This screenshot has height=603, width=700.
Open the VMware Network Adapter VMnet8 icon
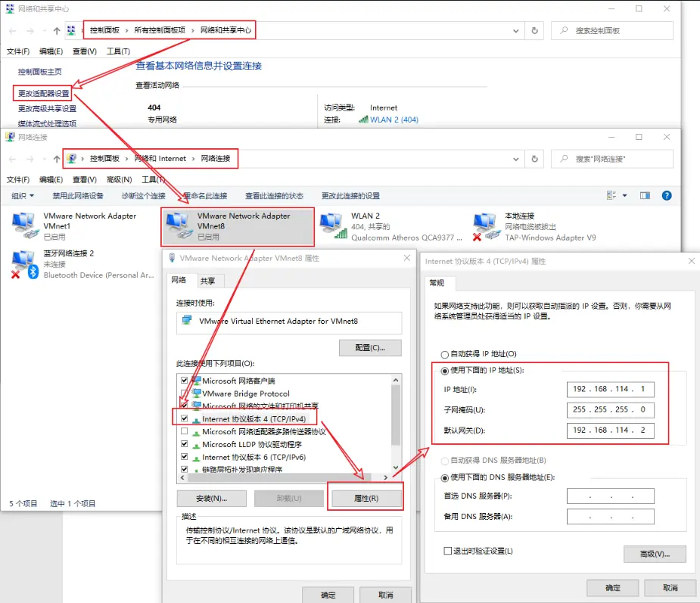pyautogui.click(x=179, y=225)
